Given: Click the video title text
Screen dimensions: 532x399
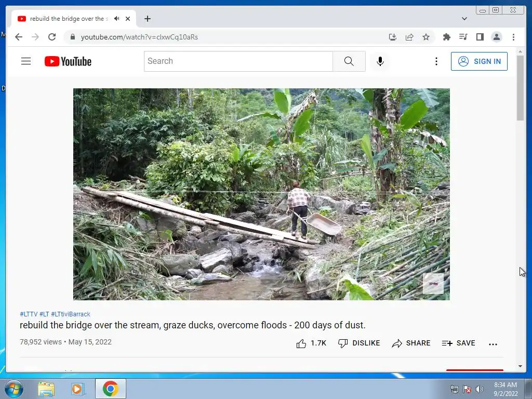Looking at the screenshot, I should (192, 325).
